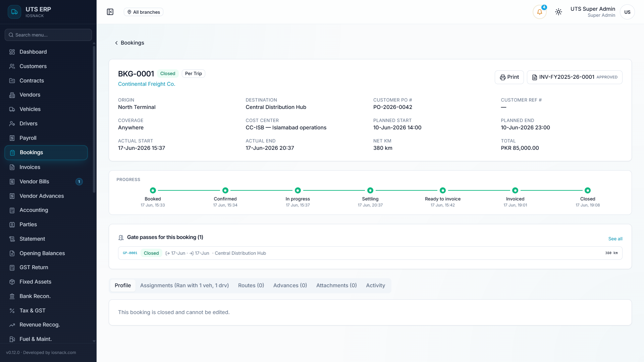Click the Revenue Recog. trend icon

[x=12, y=325]
